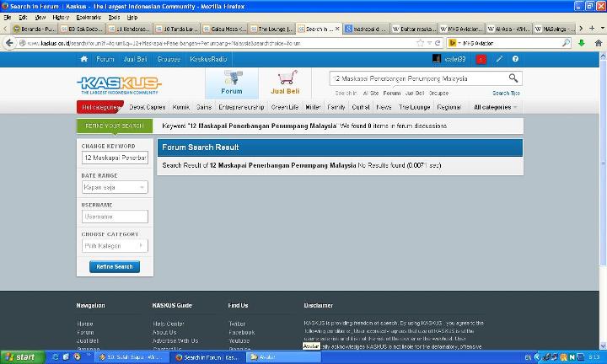Click Forum in the top blue navigation
The width and height of the screenshot is (607, 364).
(105, 59)
